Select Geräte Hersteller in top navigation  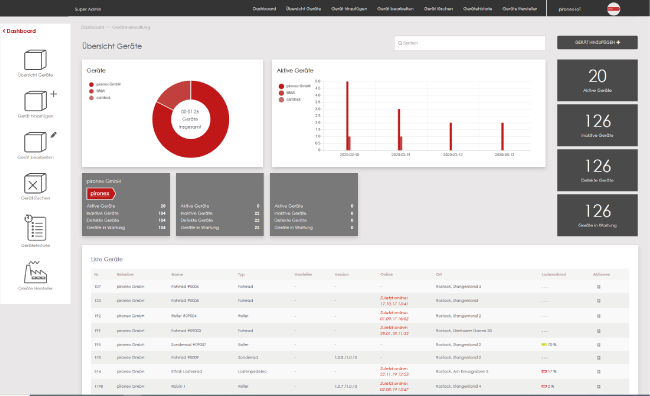tap(519, 9)
